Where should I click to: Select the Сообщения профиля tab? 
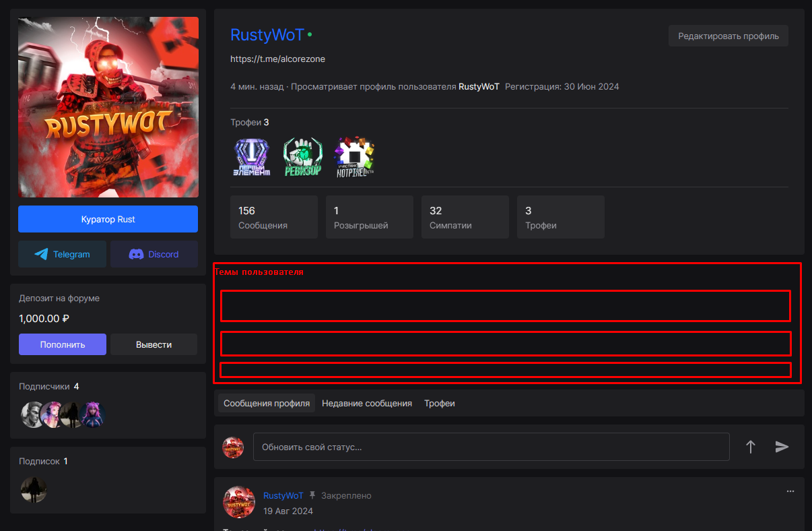click(267, 403)
